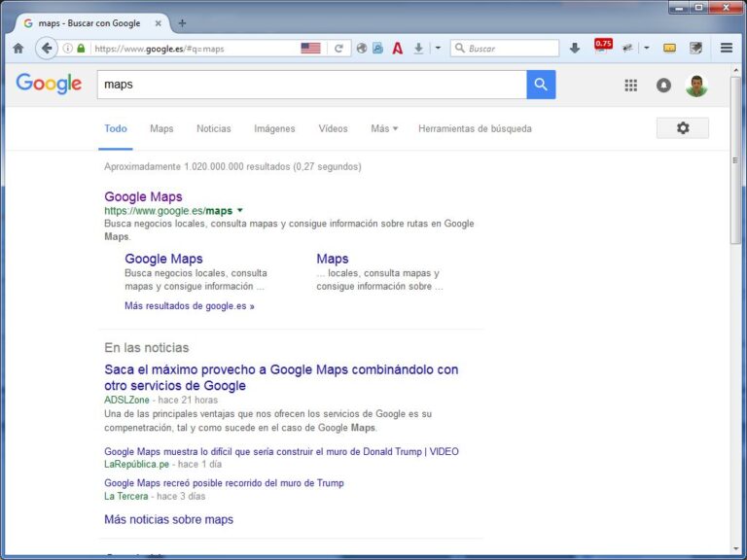The height and width of the screenshot is (560, 747).
Task: Open the Firefox hamburger menu
Action: (x=727, y=48)
